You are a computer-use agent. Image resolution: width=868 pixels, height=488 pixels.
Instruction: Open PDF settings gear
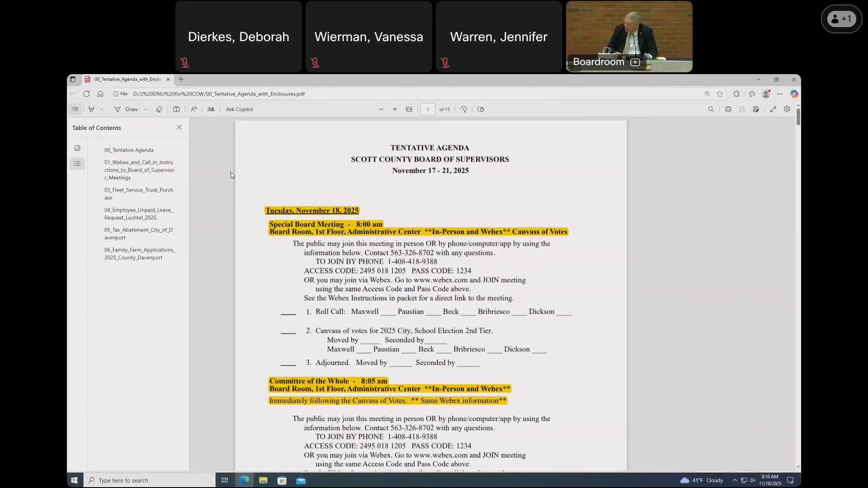pyautogui.click(x=787, y=109)
